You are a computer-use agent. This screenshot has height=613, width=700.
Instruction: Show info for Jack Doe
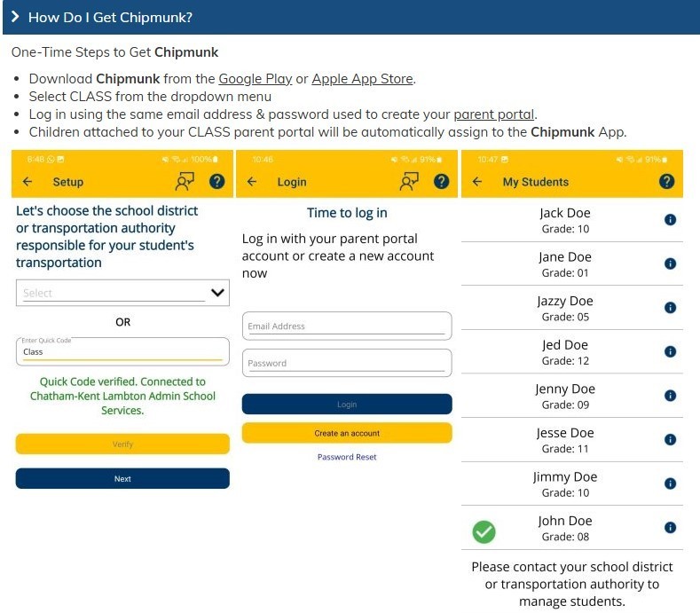click(x=670, y=220)
